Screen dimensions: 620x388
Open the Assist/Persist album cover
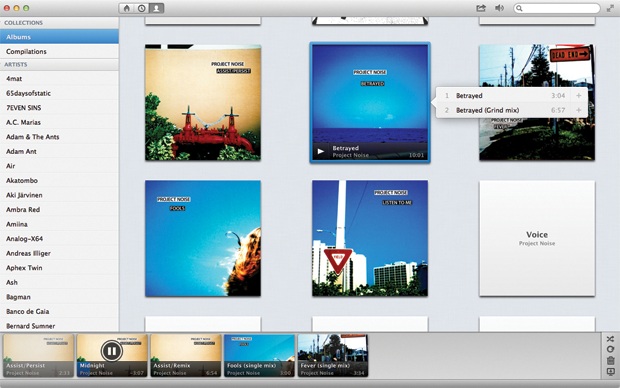pyautogui.click(x=203, y=102)
